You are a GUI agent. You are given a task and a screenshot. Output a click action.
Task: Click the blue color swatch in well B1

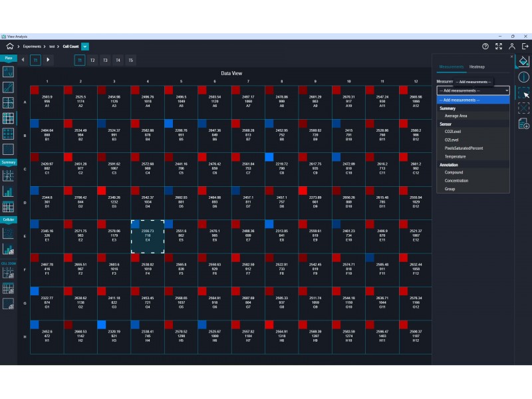coord(35,124)
